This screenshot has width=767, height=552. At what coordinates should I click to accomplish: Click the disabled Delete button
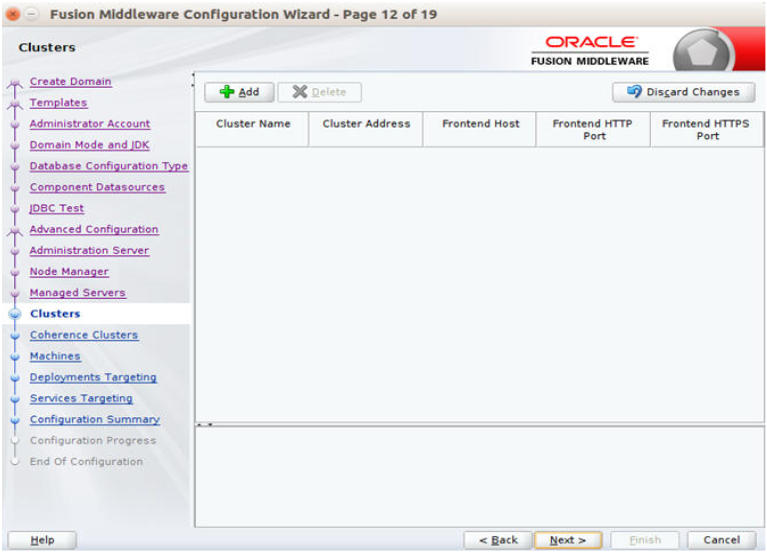(319, 92)
